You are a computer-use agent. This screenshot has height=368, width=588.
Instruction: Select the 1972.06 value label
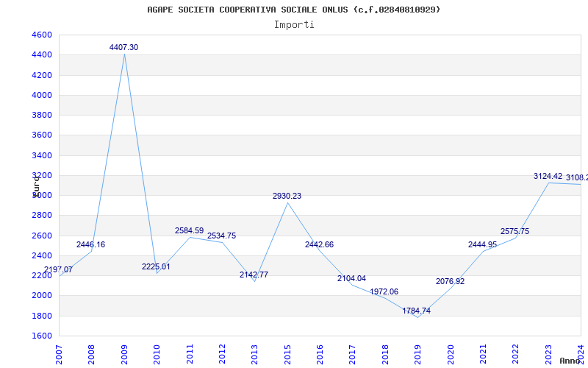[x=384, y=291]
